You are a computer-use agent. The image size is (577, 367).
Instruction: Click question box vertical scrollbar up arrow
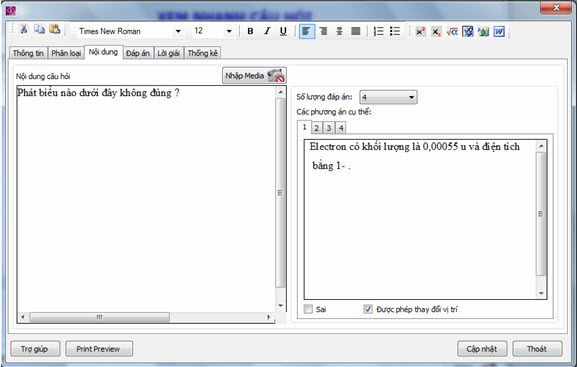point(280,92)
